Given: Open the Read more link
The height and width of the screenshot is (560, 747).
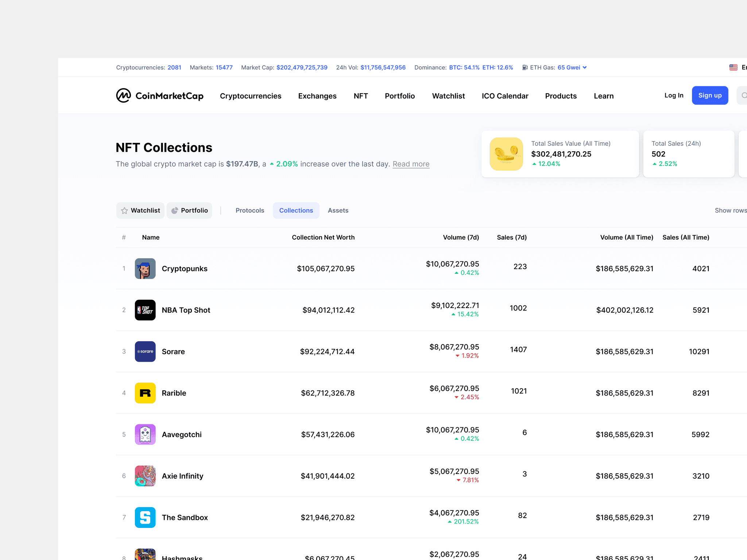Looking at the screenshot, I should pos(411,164).
